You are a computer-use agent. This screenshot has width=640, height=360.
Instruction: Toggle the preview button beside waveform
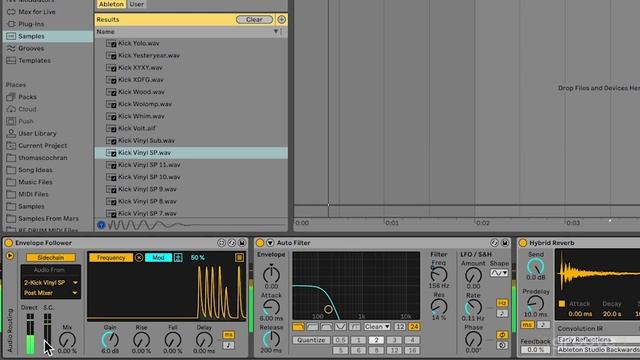click(x=101, y=224)
